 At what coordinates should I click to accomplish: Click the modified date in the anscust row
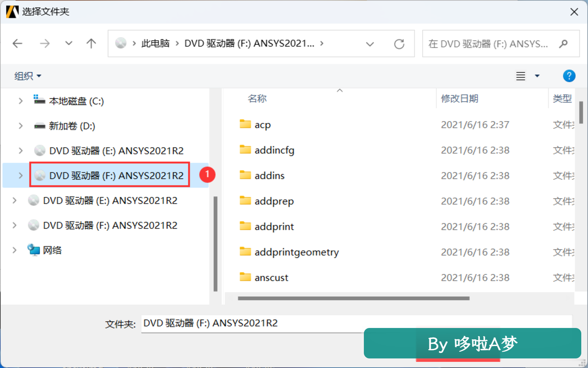[475, 278]
